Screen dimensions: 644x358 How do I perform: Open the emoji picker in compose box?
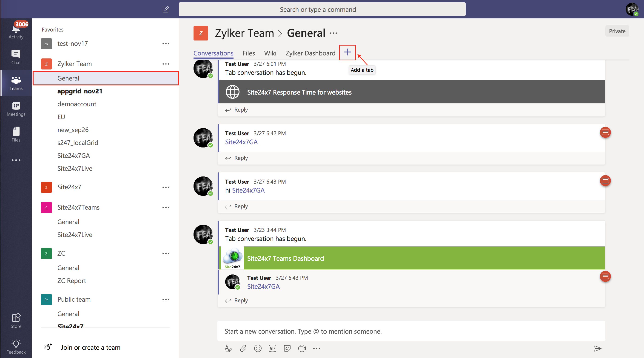point(257,348)
